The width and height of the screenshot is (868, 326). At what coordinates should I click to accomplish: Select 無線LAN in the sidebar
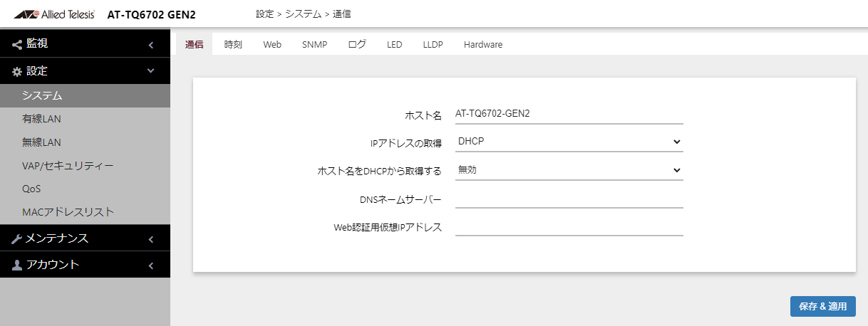41,142
